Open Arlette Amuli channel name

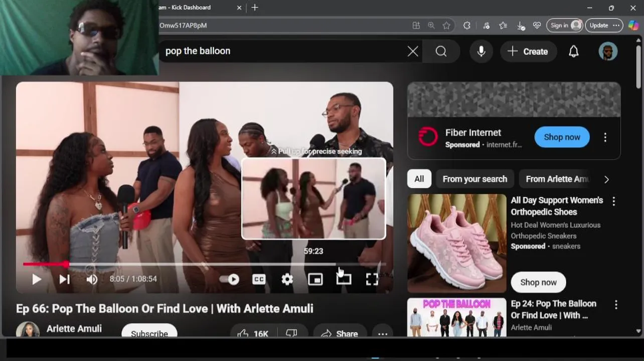74,328
